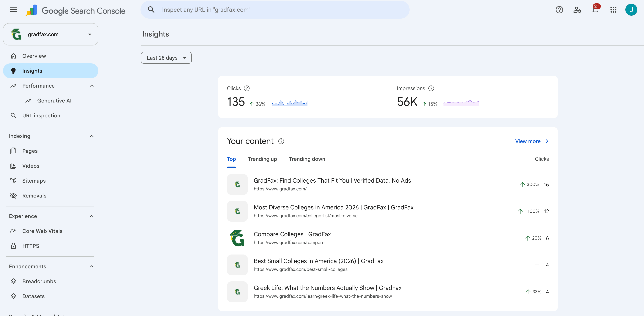Click the search magnifier icon
Screen dimensions: 644x316
[151, 10]
